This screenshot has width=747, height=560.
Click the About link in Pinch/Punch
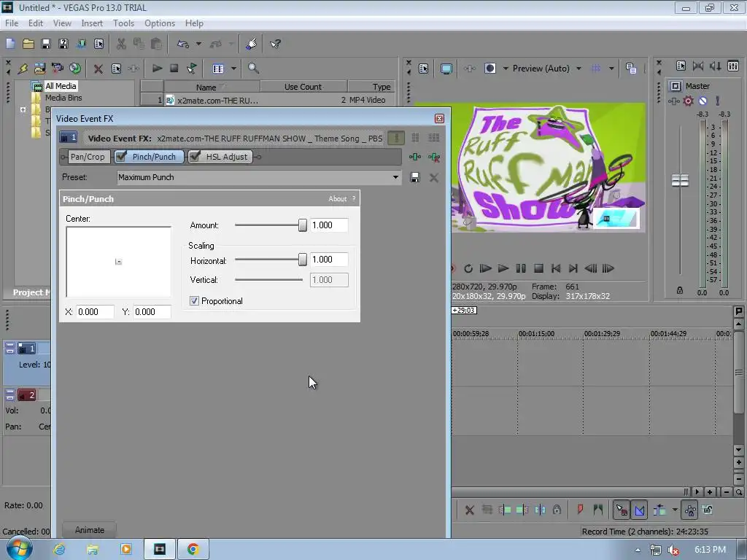pos(337,198)
